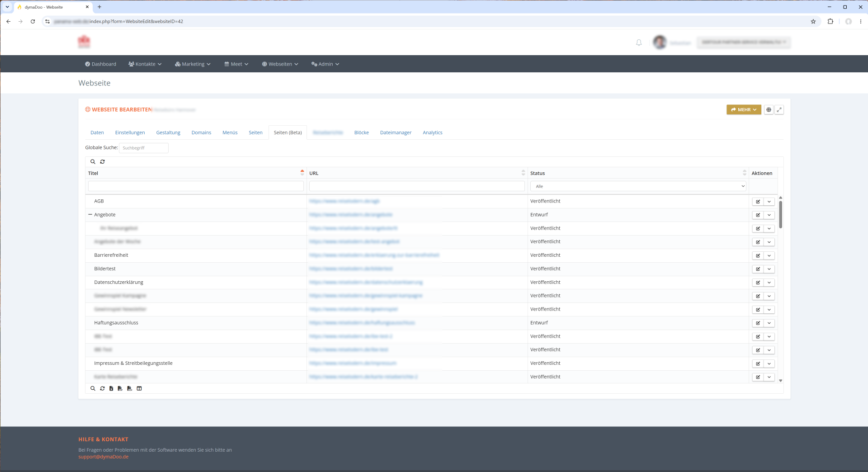Click the Globale Suche input field

(x=144, y=148)
